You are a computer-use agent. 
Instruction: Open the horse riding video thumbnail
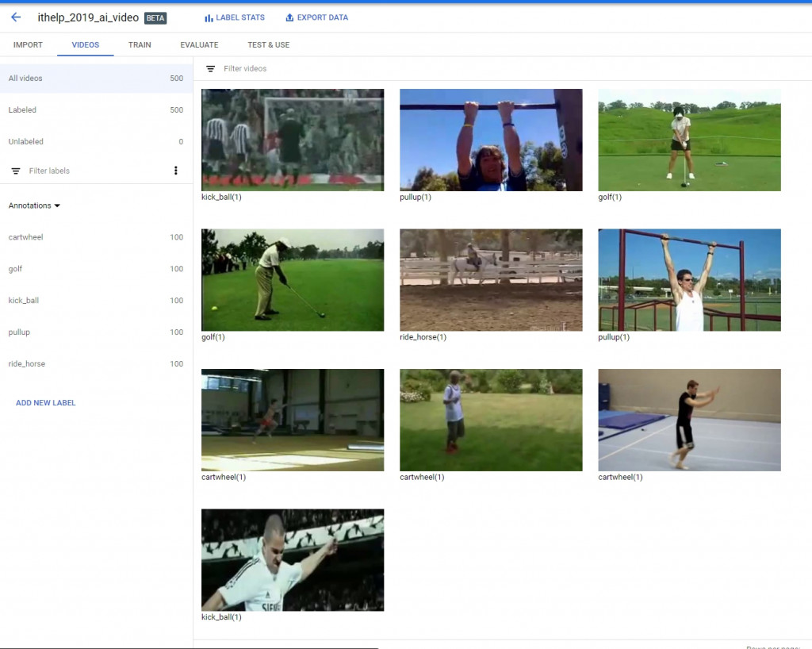click(491, 280)
